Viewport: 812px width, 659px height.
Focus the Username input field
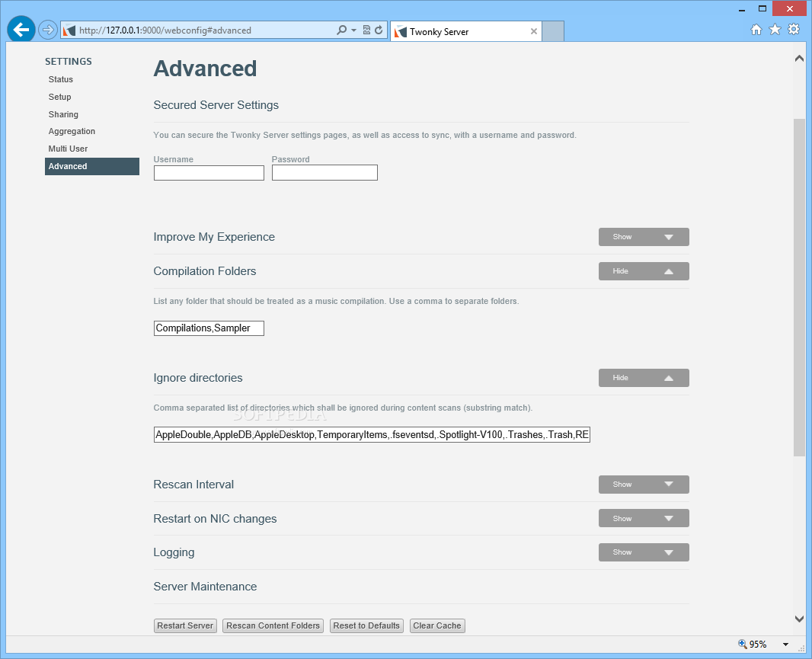pos(209,173)
